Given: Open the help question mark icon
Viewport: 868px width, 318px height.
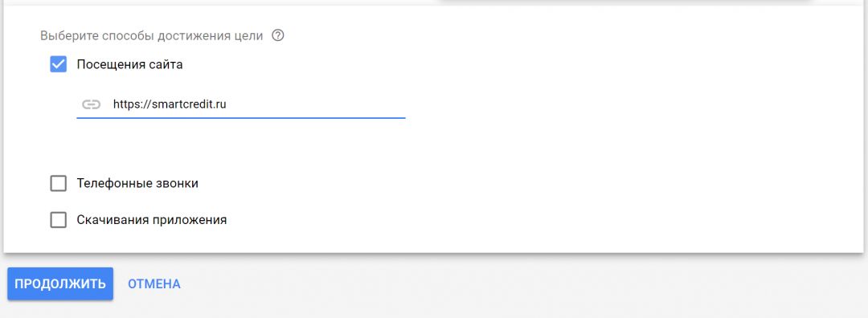Looking at the screenshot, I should coord(278,36).
